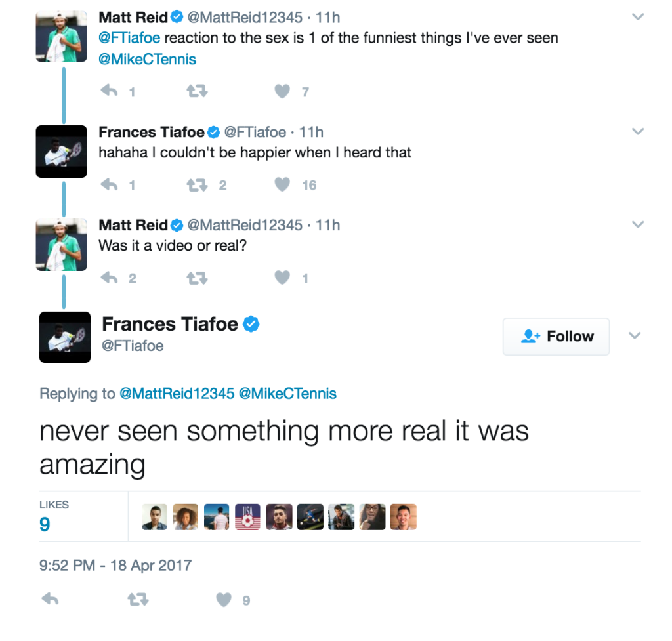
Task: Like the 'never seen something more real' tweet
Action: coord(222,599)
